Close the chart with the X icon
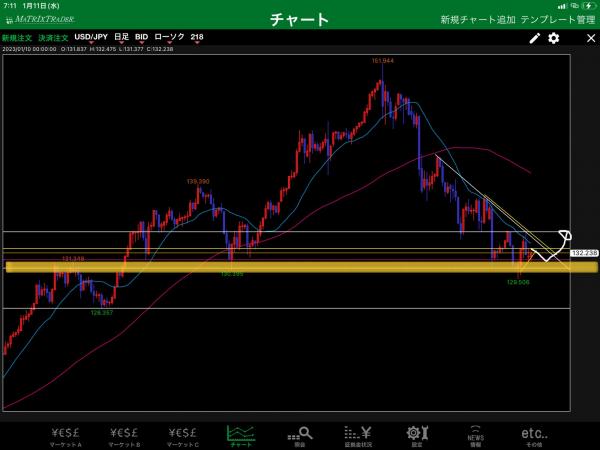The image size is (600, 450). [591, 38]
